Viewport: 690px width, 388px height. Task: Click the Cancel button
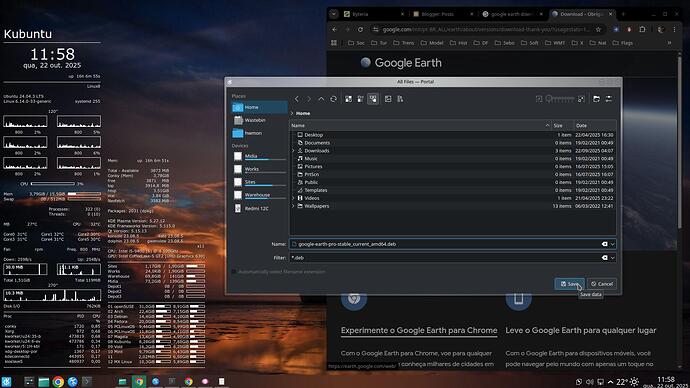(x=602, y=284)
